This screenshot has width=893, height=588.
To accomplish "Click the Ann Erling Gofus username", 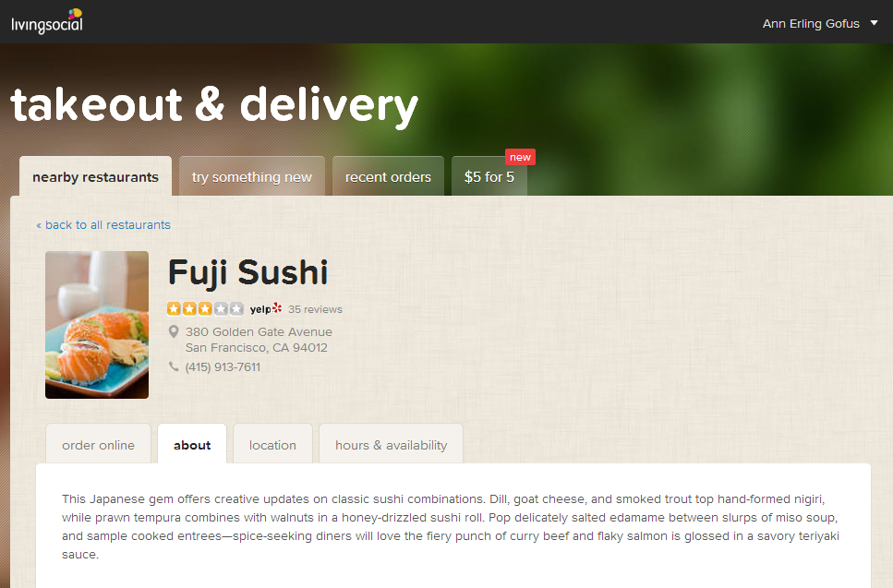I will [811, 23].
